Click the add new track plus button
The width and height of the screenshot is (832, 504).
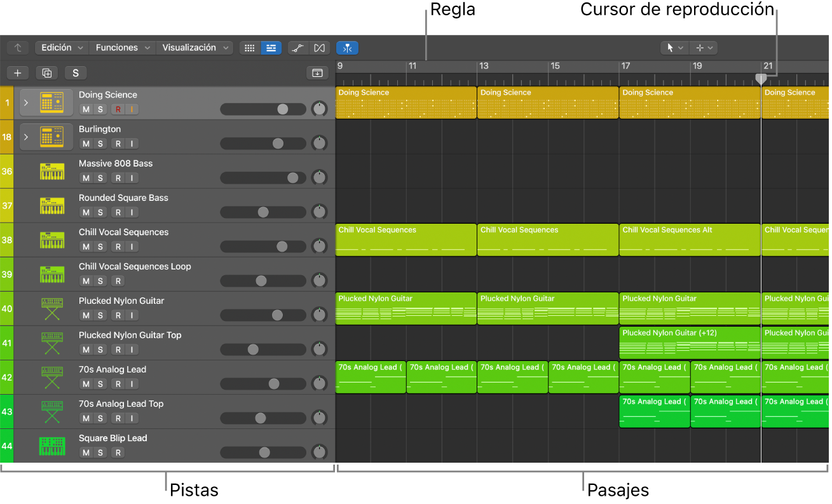(18, 73)
